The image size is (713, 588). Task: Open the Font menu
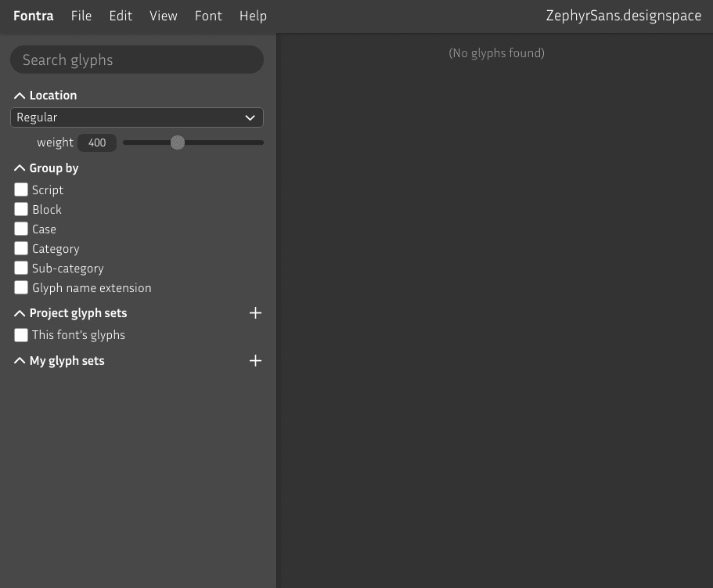[x=208, y=16]
